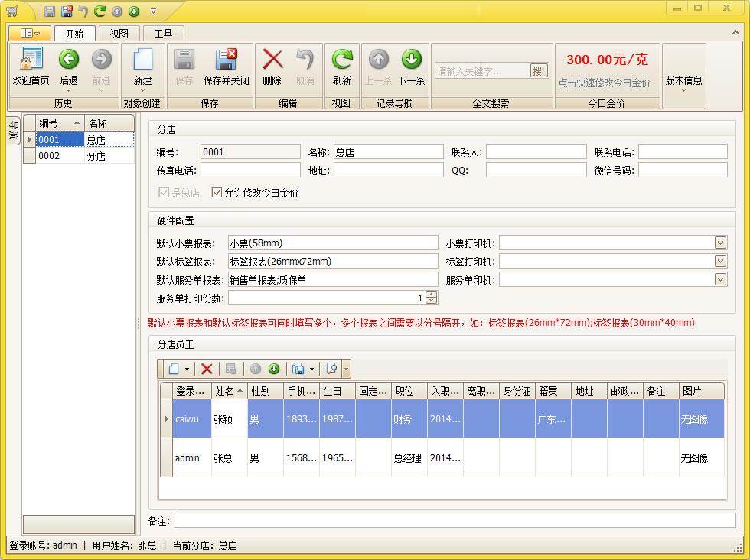This screenshot has height=560, width=750.
Task: Click the 300.00元/克 gold price
Action: coord(607,60)
